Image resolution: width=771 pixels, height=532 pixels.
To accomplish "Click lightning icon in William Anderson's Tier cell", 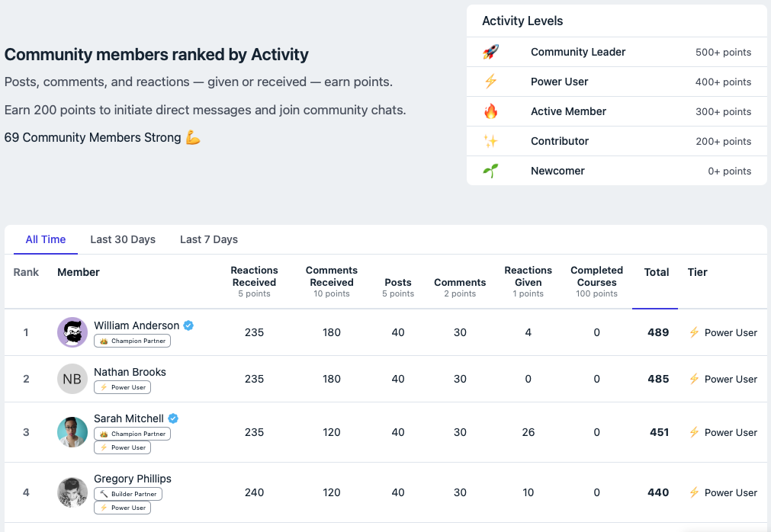I will click(694, 332).
